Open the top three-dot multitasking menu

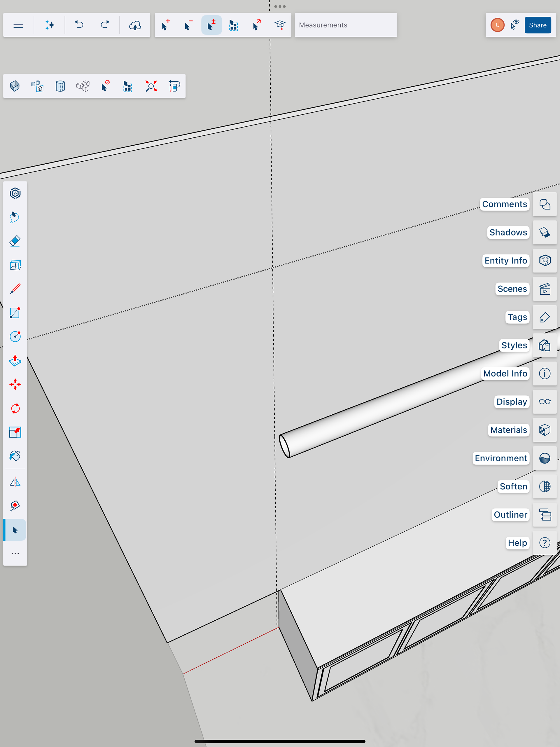tap(280, 6)
